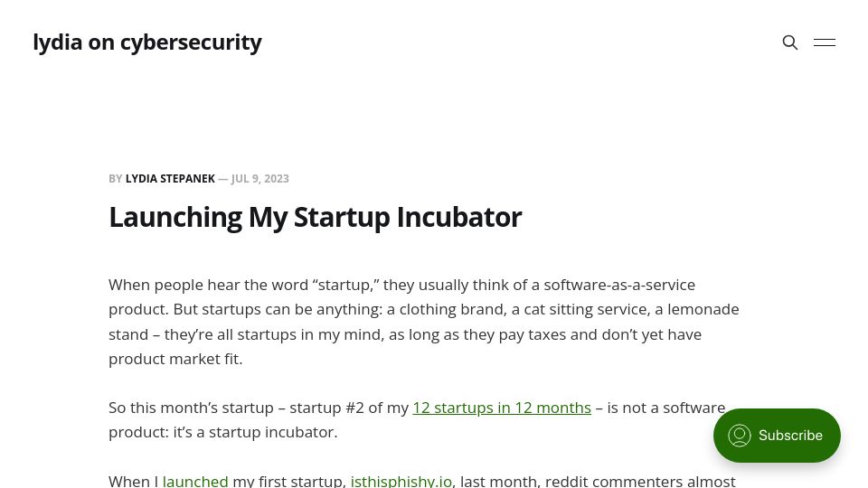
Task: Follow '12 startups in 12 months' link
Action: coord(502,408)
